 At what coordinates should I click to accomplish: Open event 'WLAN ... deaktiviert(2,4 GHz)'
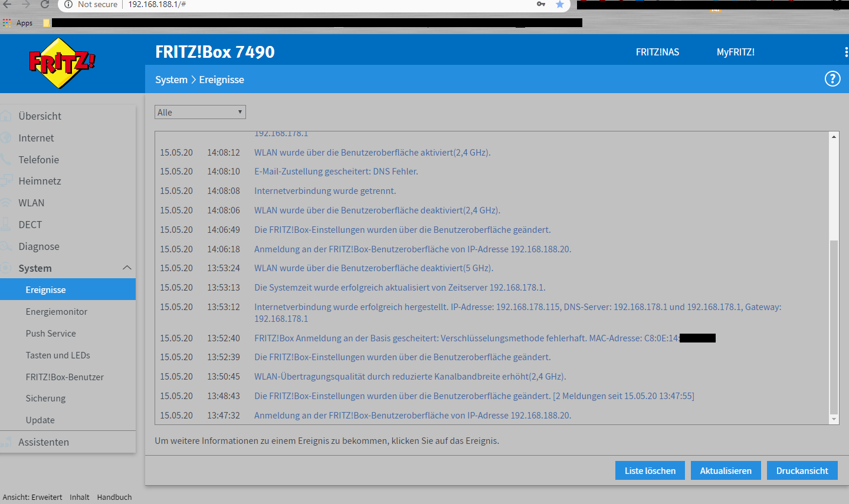(377, 210)
